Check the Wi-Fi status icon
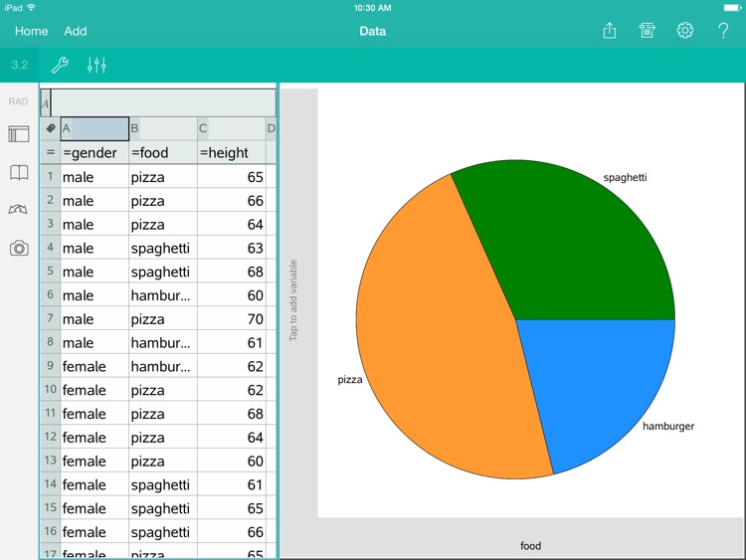Viewport: 746px width, 560px height. (x=32, y=8)
